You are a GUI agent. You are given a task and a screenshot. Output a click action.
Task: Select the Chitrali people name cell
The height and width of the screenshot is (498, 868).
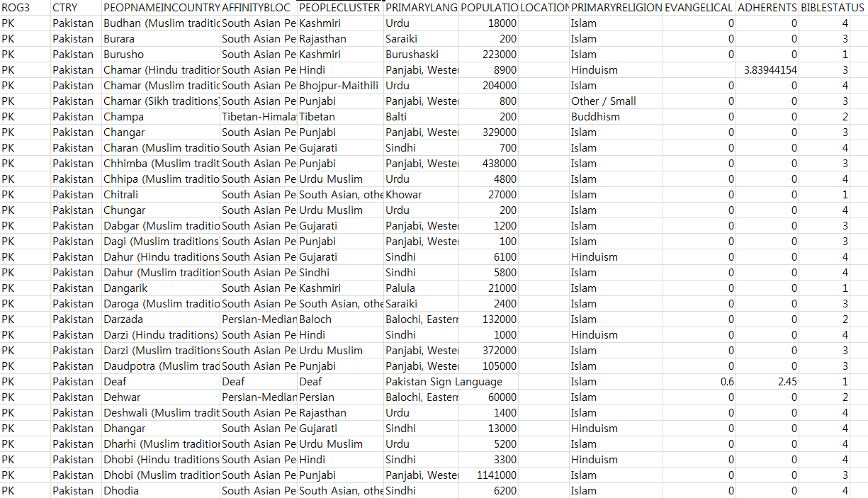(x=161, y=195)
